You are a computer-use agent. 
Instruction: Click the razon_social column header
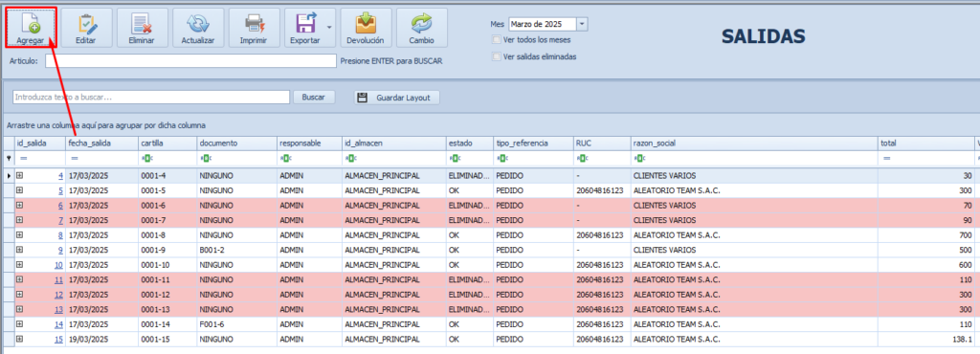click(x=754, y=144)
